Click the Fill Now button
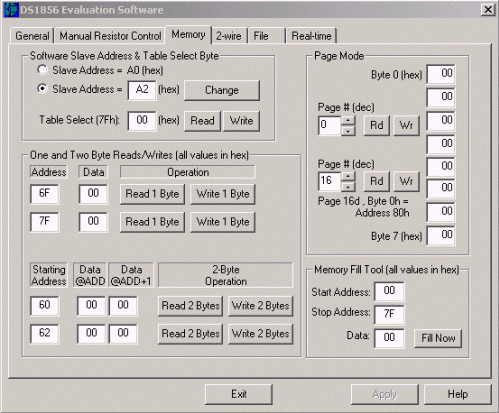The image size is (499, 413). pos(438,338)
